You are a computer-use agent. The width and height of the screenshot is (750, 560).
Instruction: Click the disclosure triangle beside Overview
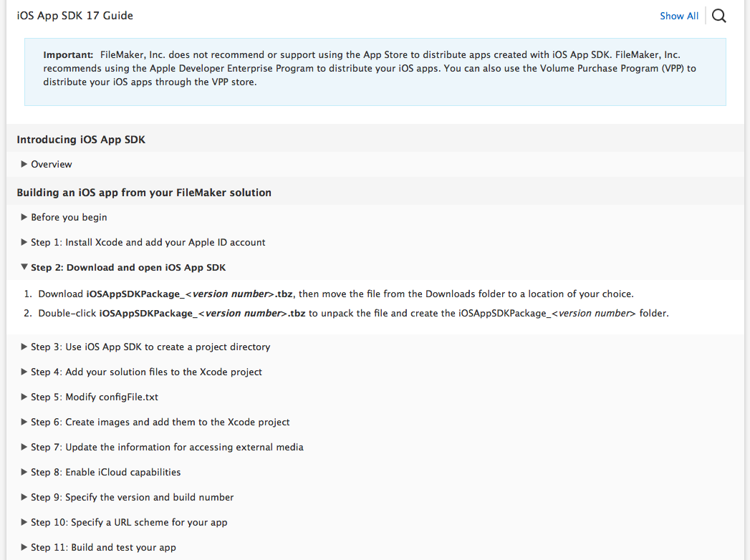[x=24, y=164]
